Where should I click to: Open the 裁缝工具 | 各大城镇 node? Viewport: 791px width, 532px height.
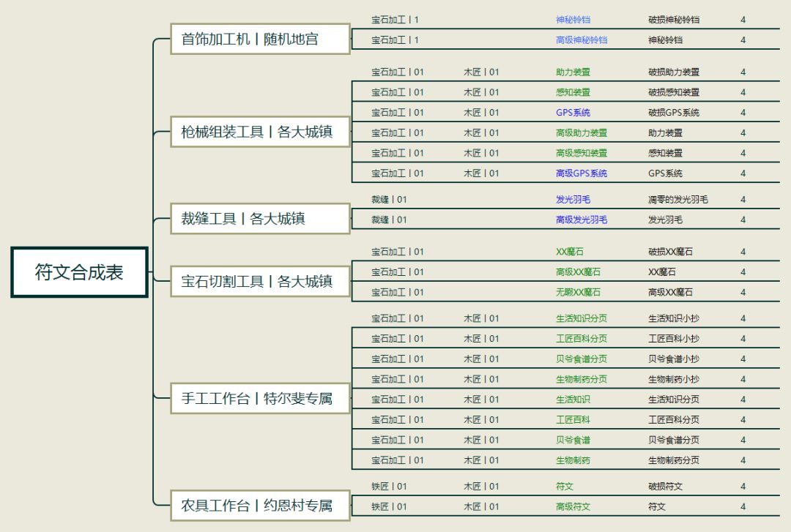tap(260, 219)
